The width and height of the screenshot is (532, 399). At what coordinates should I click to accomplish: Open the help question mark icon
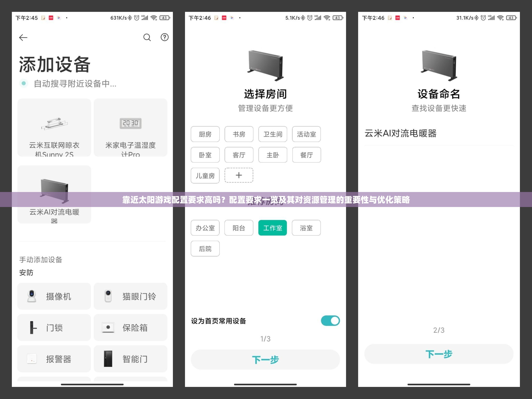164,37
